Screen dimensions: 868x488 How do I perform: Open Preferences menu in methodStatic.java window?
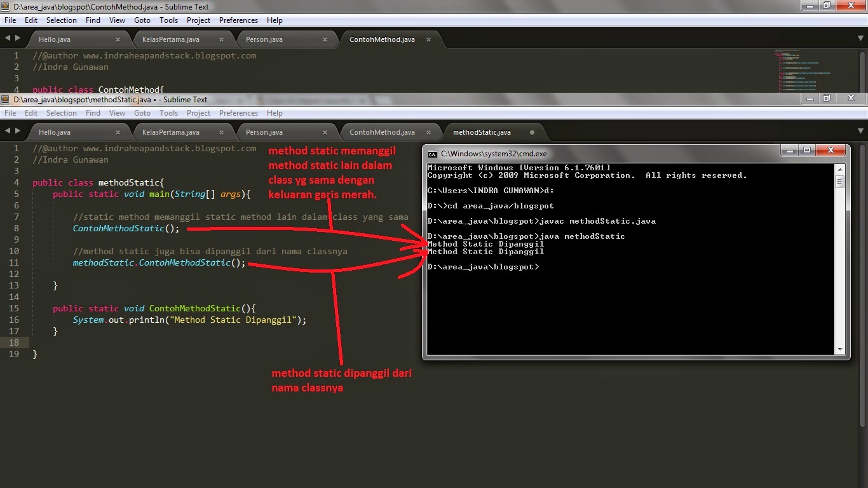point(238,113)
